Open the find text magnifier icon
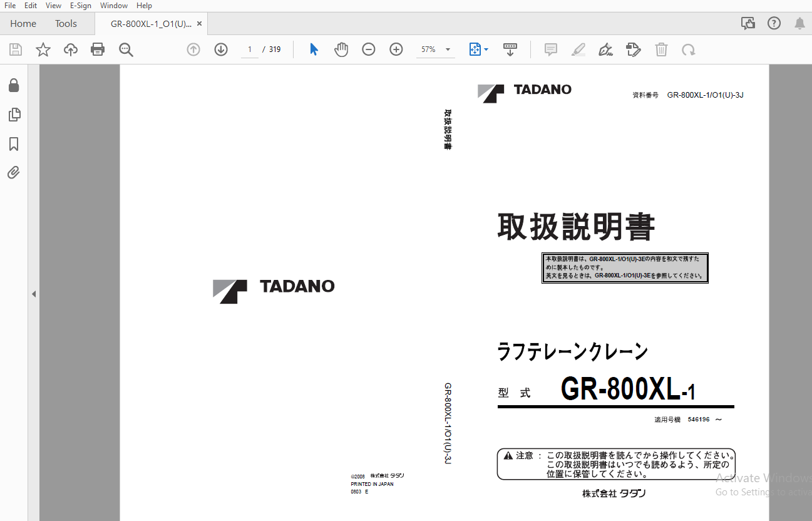Screen dimensions: 812x521 pyautogui.click(x=126, y=49)
